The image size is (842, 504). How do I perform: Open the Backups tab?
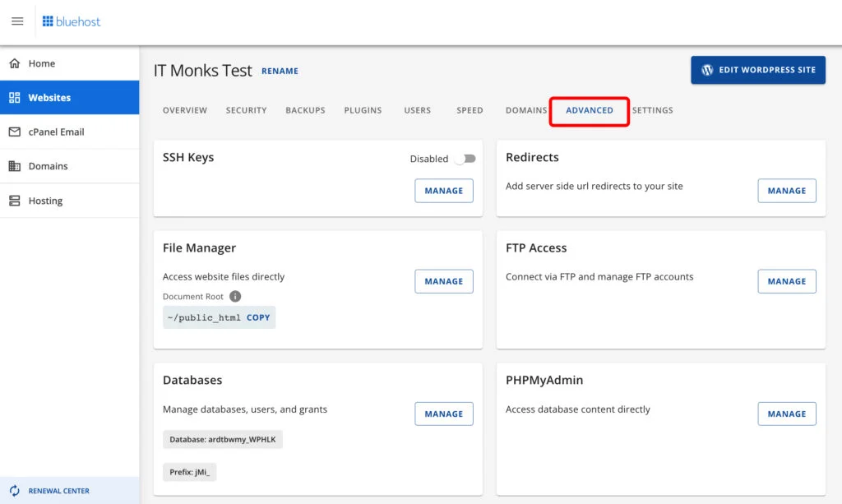tap(305, 109)
